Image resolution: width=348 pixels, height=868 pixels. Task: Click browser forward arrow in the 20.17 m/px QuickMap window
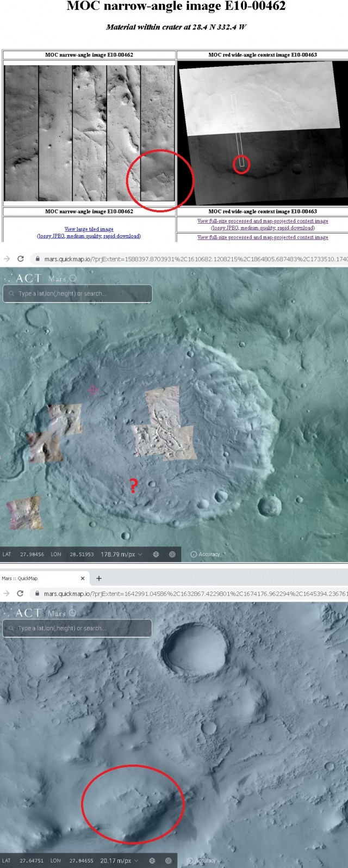[7, 594]
